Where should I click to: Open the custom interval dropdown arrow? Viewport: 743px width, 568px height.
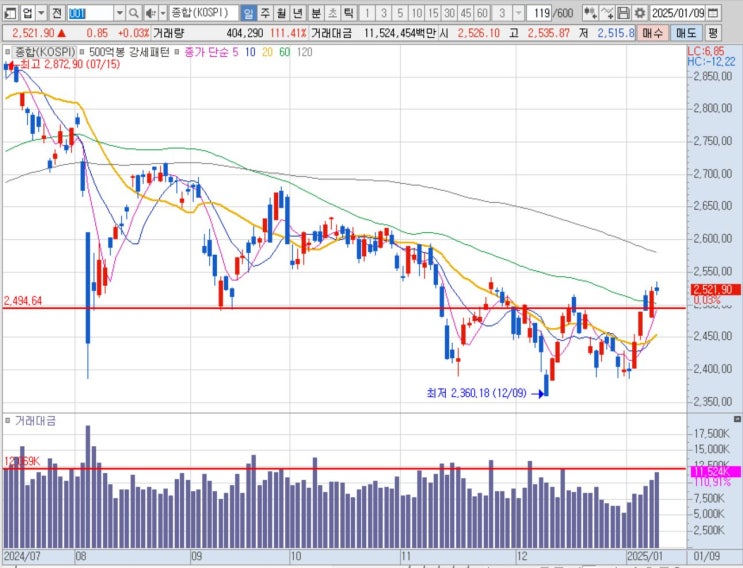pos(519,13)
